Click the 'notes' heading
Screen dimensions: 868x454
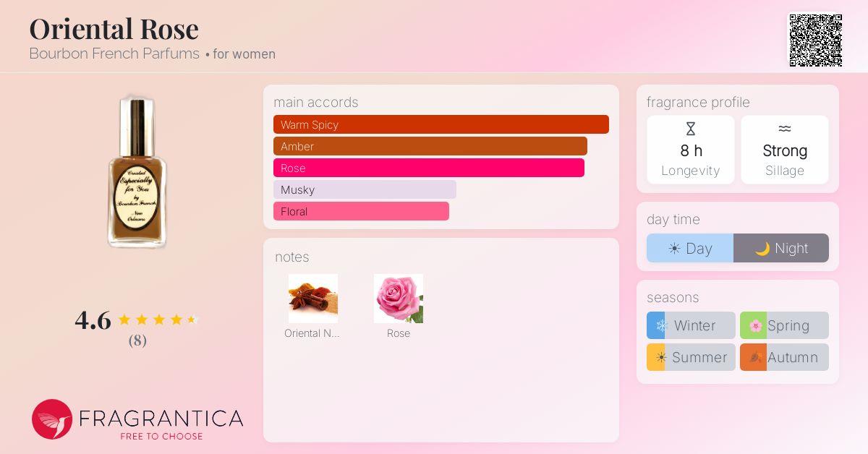click(292, 257)
